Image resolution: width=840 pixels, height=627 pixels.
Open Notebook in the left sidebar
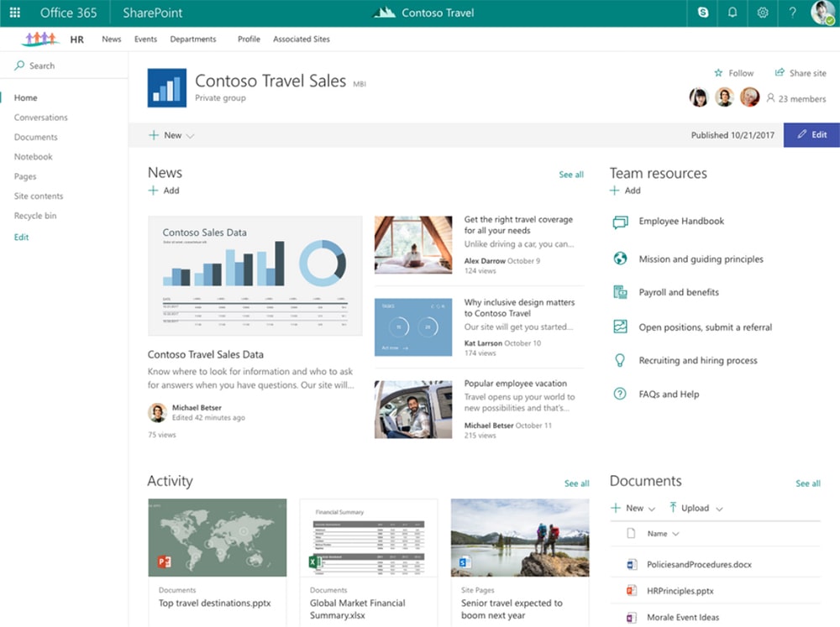click(x=34, y=157)
